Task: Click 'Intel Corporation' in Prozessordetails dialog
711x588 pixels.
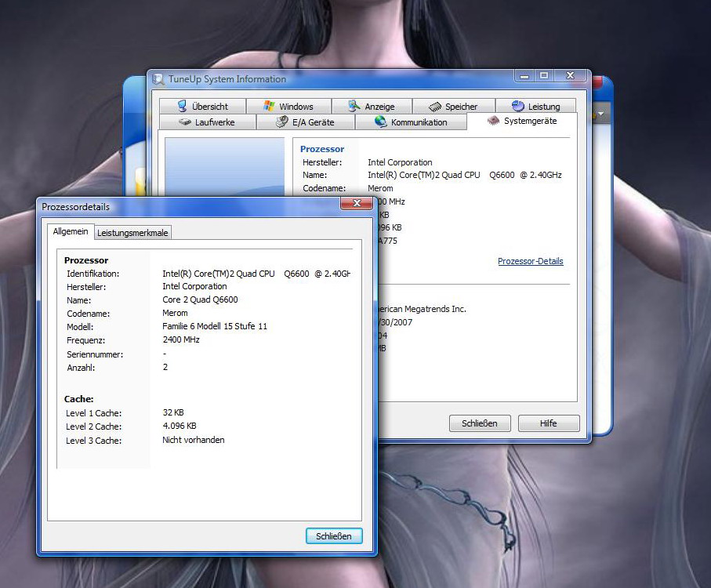Action: [x=194, y=286]
